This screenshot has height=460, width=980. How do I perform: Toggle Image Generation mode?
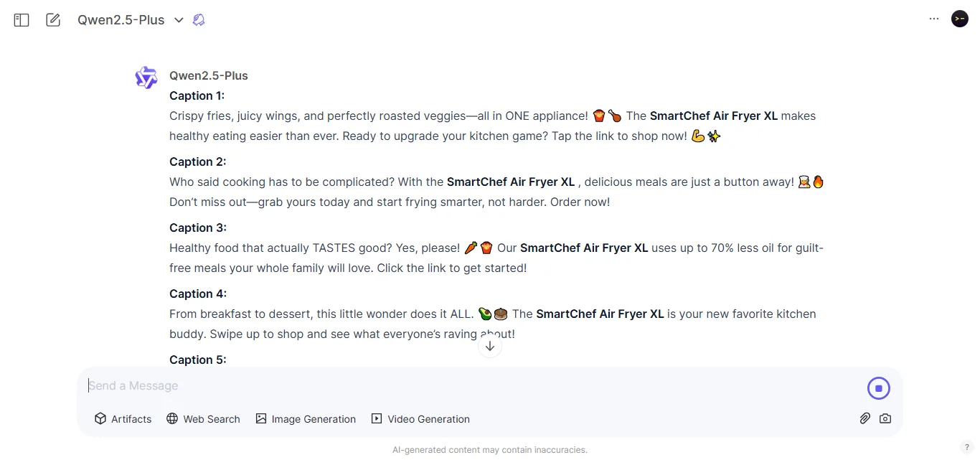(x=306, y=418)
